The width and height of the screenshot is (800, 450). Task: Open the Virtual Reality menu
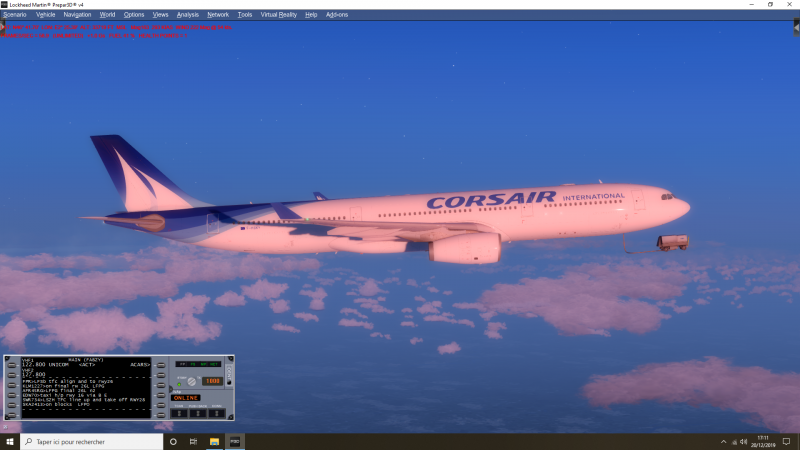[x=279, y=15]
